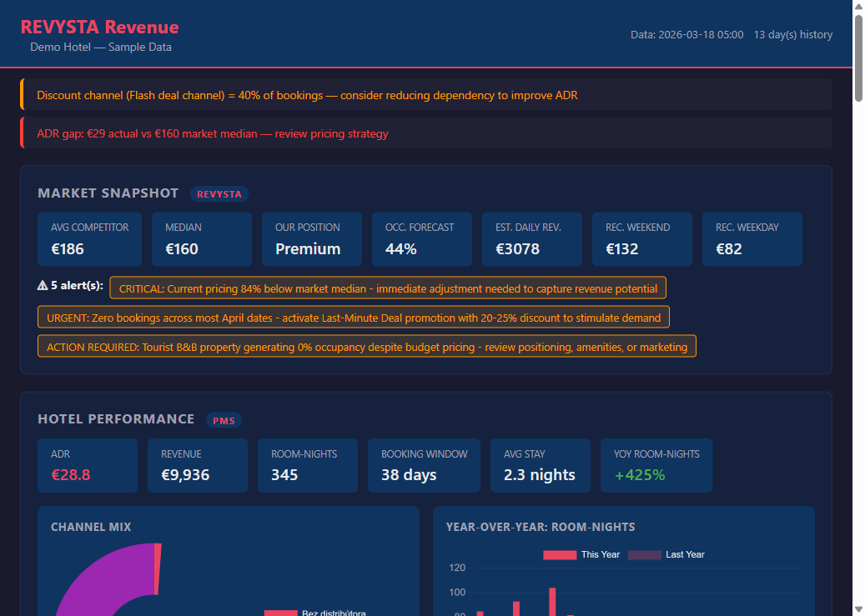The image size is (865, 616).
Task: Open the Median €160 card
Action: (x=201, y=239)
